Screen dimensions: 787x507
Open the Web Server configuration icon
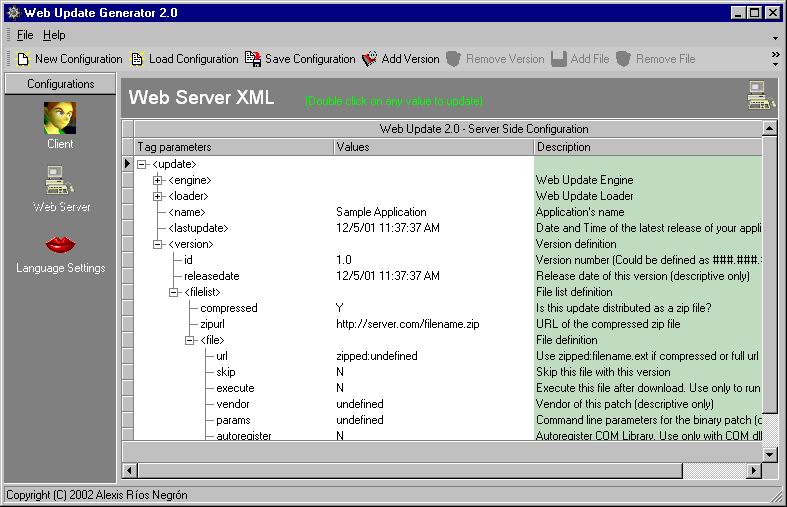click(x=60, y=182)
